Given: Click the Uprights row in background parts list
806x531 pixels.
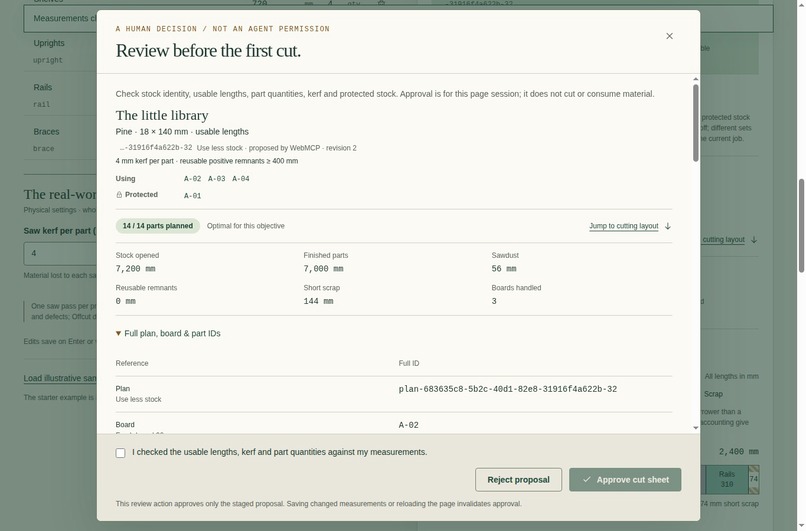Looking at the screenshot, I should click(x=60, y=51).
